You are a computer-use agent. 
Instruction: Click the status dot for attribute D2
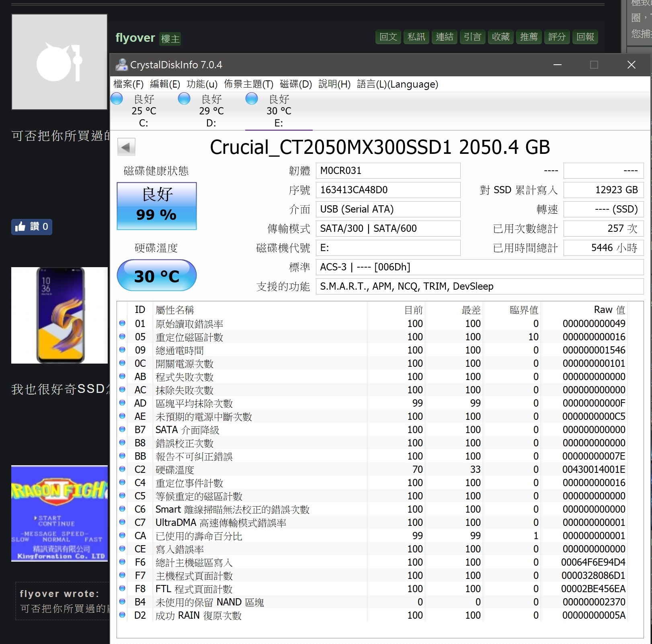[122, 615]
